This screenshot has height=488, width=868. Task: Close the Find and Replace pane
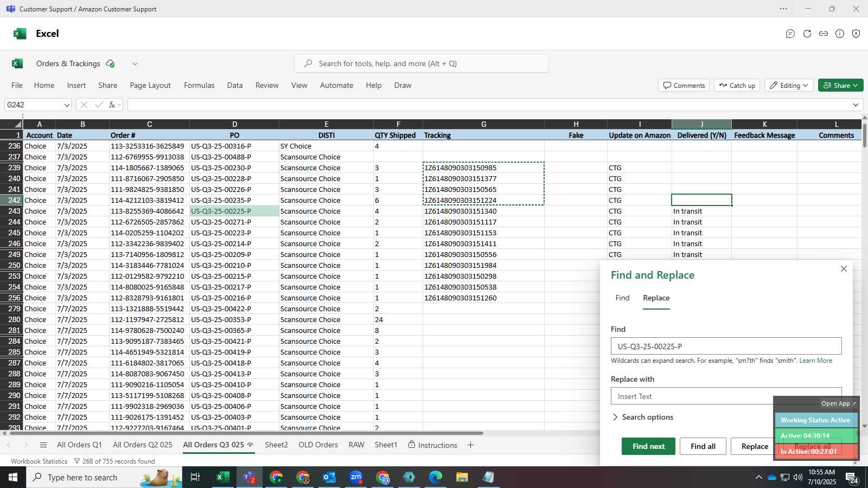tap(844, 268)
